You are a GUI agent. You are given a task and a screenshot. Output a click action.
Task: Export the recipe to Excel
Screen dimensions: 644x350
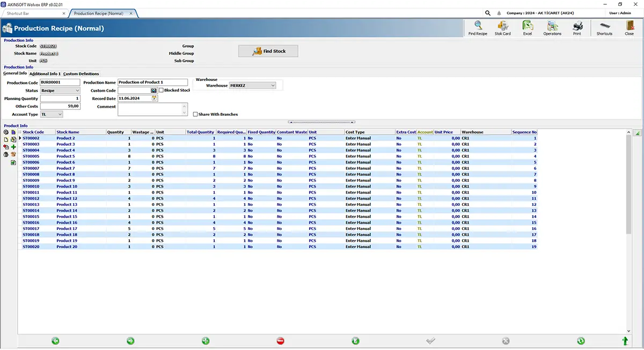tap(528, 28)
